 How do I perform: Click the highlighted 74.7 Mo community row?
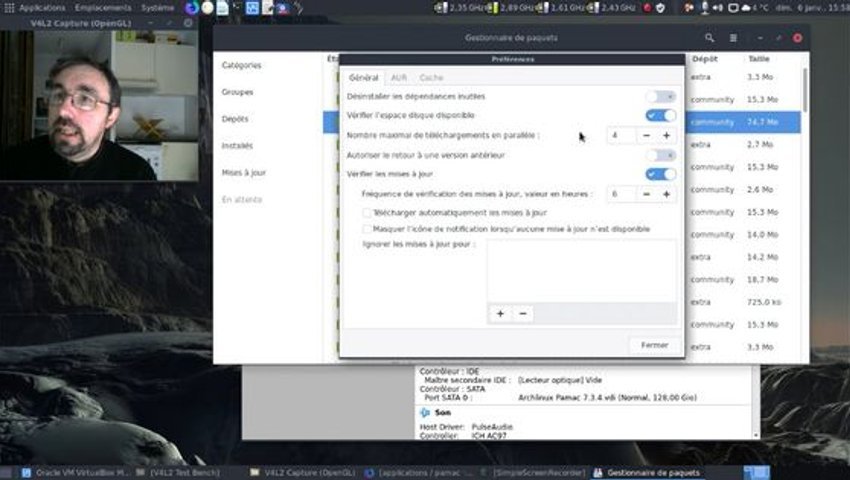pyautogui.click(x=743, y=122)
